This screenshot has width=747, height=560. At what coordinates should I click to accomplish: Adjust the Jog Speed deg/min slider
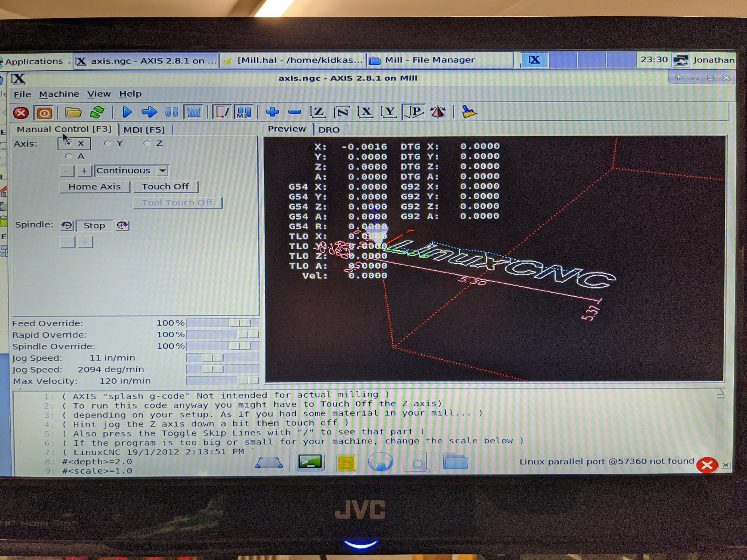[222, 369]
